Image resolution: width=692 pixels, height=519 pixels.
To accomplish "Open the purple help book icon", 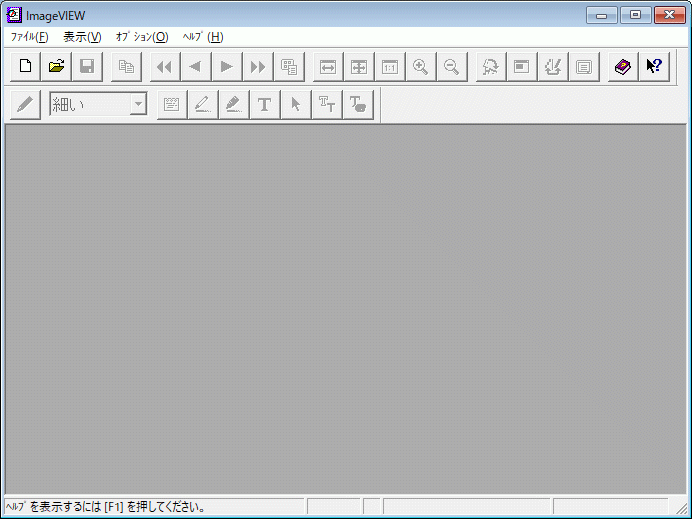I will 623,67.
